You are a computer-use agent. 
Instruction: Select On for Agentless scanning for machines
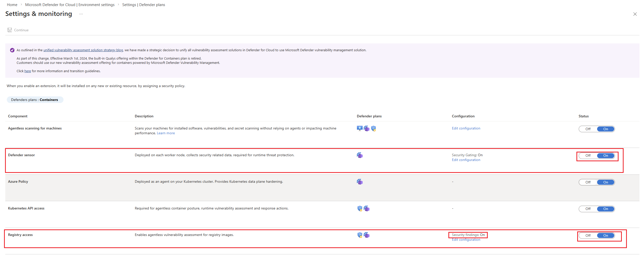(606, 129)
